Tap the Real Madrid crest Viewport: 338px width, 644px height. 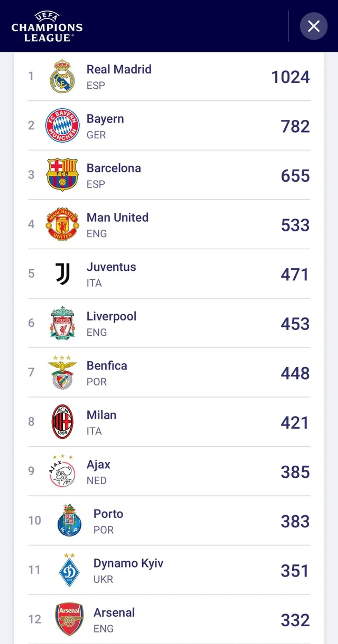(62, 76)
